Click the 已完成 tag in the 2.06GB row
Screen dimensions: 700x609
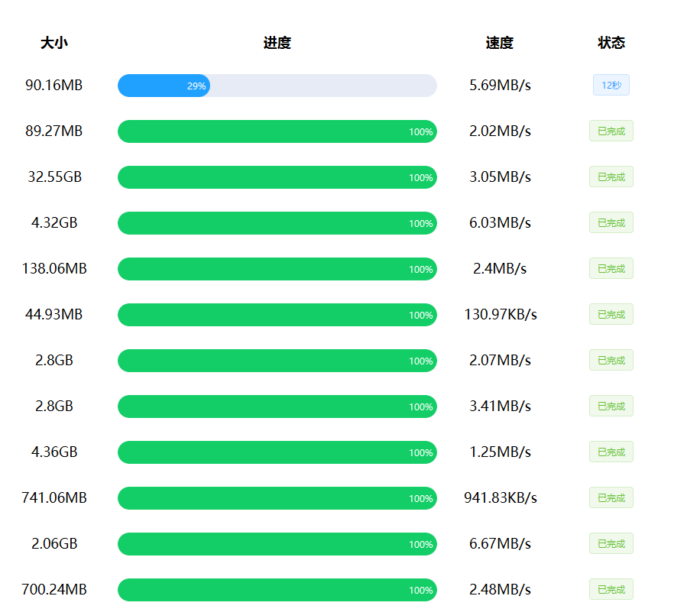pos(611,543)
